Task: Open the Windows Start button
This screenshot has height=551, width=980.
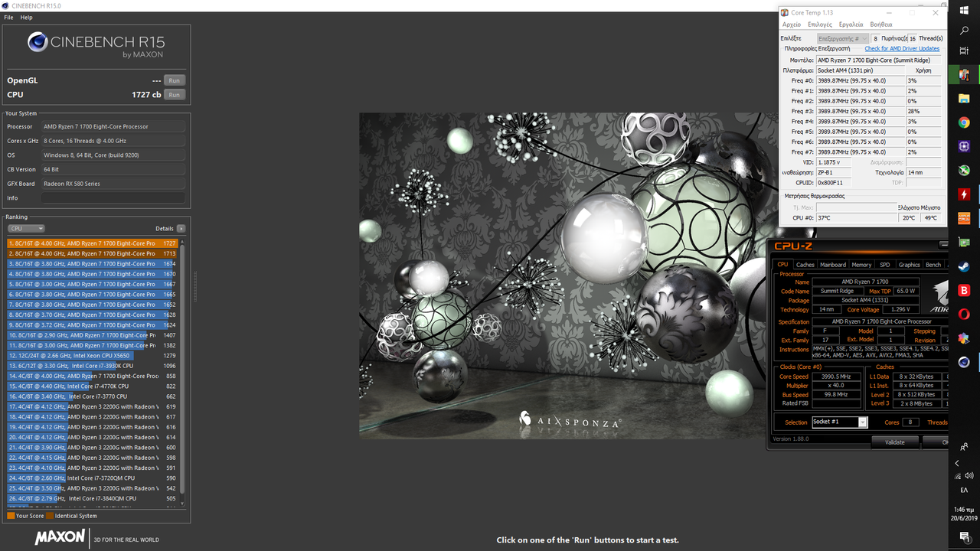Action: 964,10
